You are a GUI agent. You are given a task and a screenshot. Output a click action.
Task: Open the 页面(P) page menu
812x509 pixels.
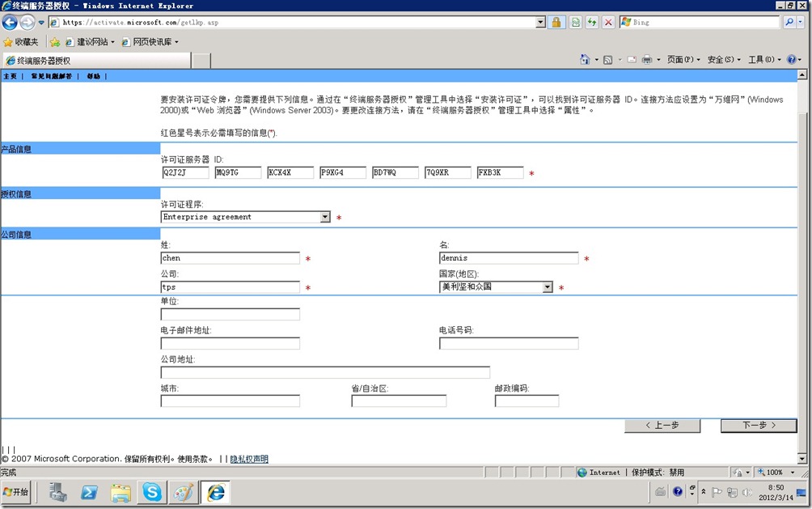(683, 60)
